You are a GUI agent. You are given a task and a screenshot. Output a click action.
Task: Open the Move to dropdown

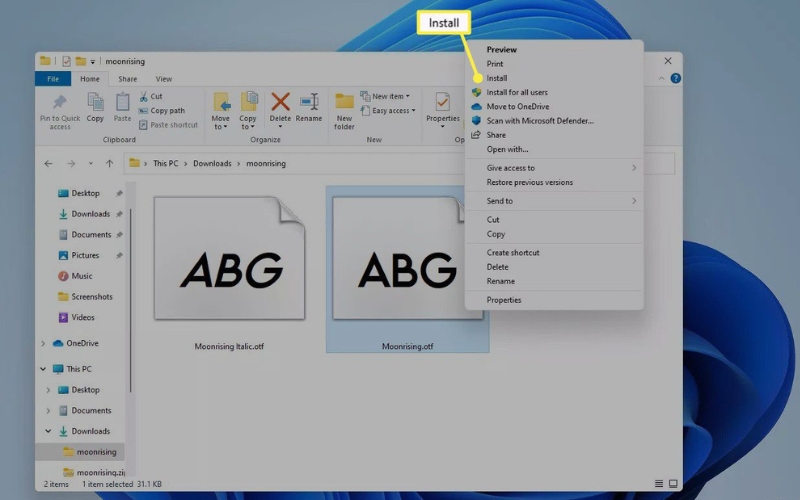coord(220,111)
